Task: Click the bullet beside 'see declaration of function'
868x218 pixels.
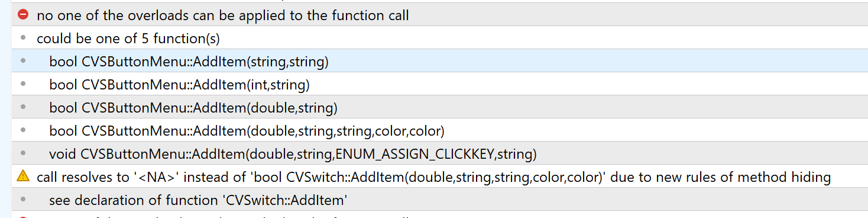Action: click(x=23, y=200)
